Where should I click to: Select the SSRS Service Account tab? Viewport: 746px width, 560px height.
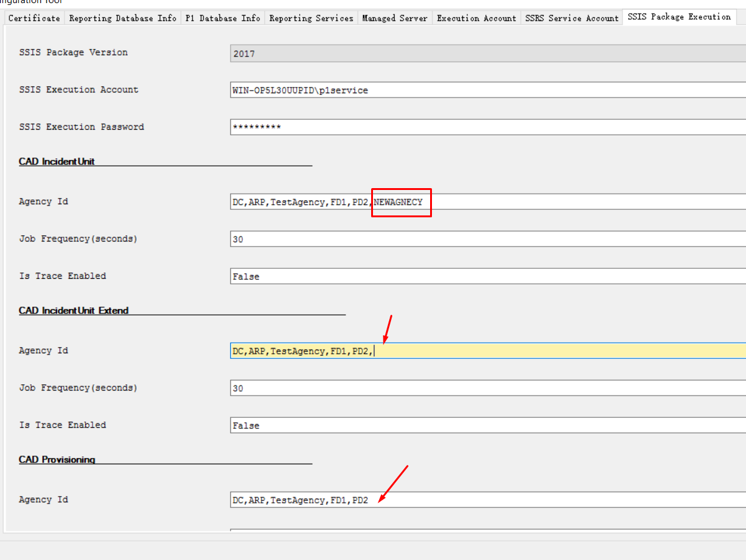click(x=572, y=18)
